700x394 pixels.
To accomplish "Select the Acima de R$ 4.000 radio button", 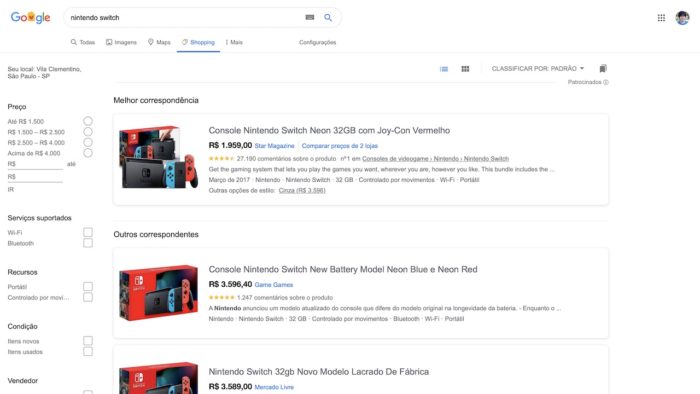I will point(88,153).
